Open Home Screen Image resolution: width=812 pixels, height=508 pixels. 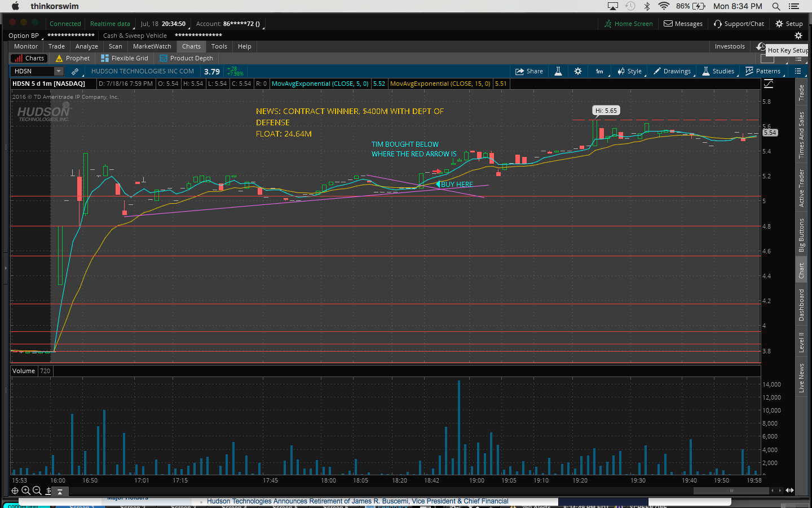[628, 24]
